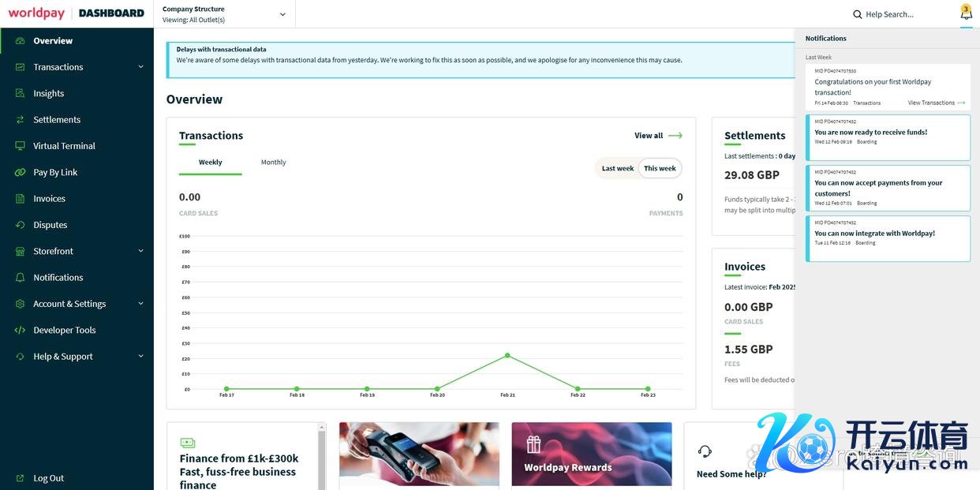Click the Disputes sidebar icon
The image size is (980, 490).
click(x=20, y=225)
